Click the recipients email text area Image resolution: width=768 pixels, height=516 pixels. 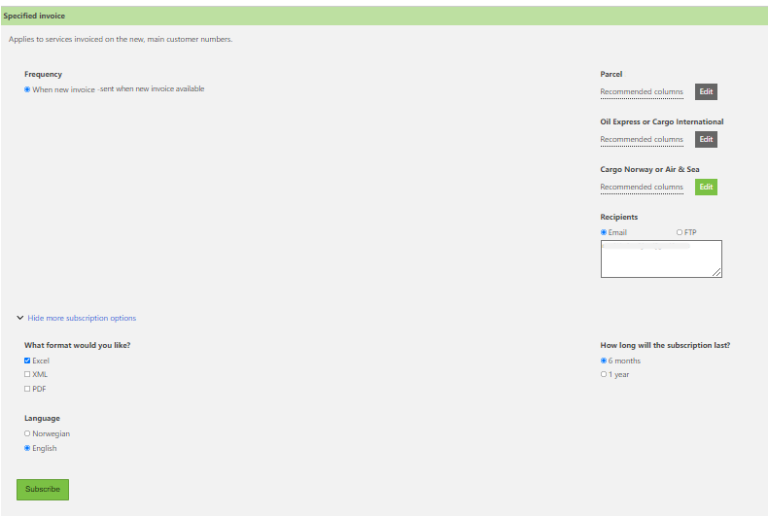pos(660,258)
